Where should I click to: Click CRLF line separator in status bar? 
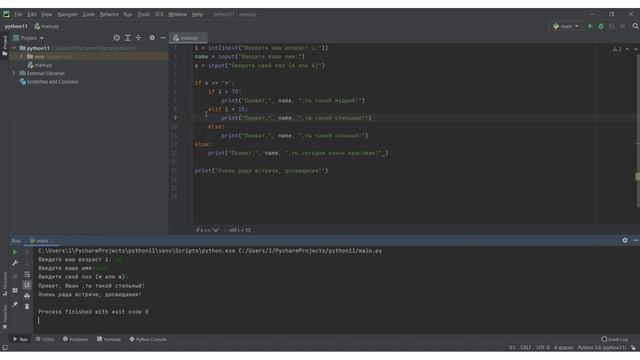pos(525,348)
